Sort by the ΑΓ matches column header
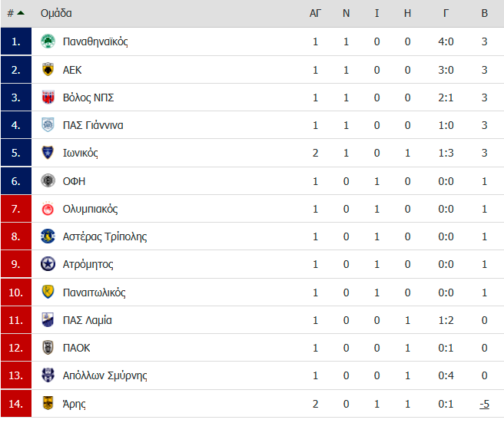 click(315, 13)
